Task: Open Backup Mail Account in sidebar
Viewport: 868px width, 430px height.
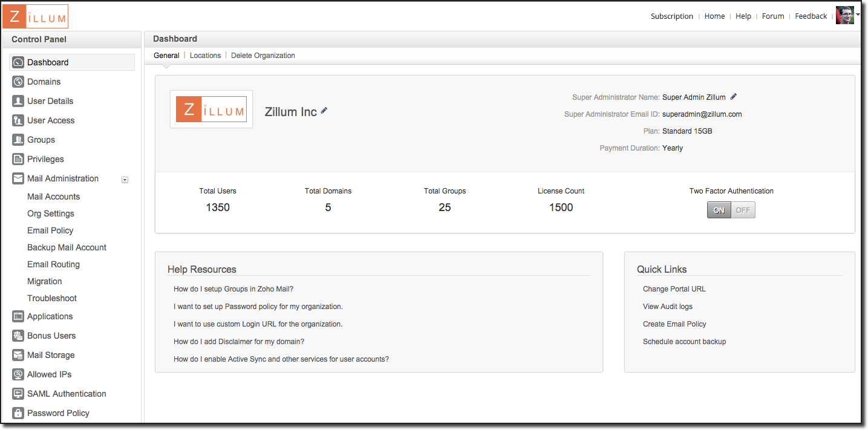Action: tap(67, 247)
